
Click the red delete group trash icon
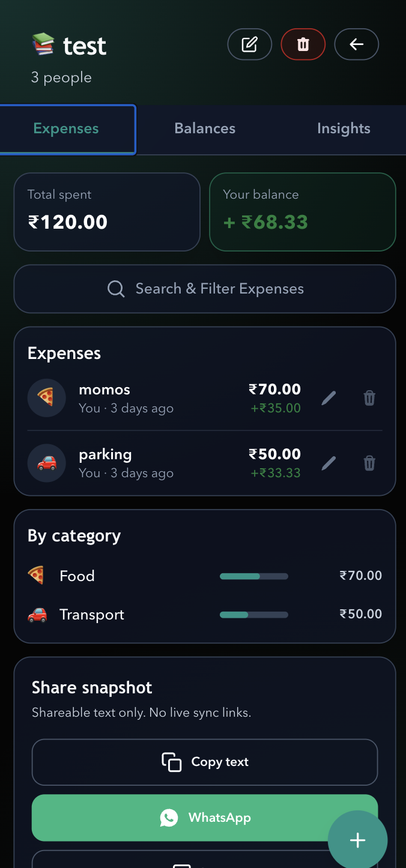pos(303,44)
